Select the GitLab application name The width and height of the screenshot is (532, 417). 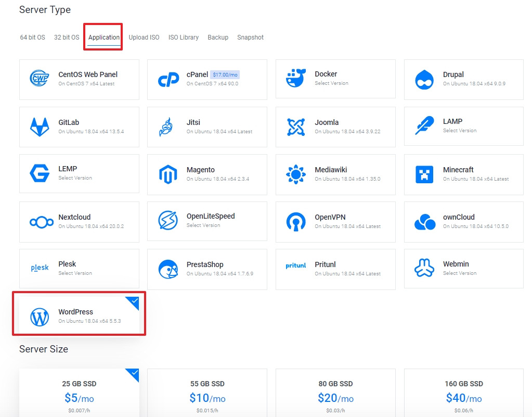(x=69, y=122)
